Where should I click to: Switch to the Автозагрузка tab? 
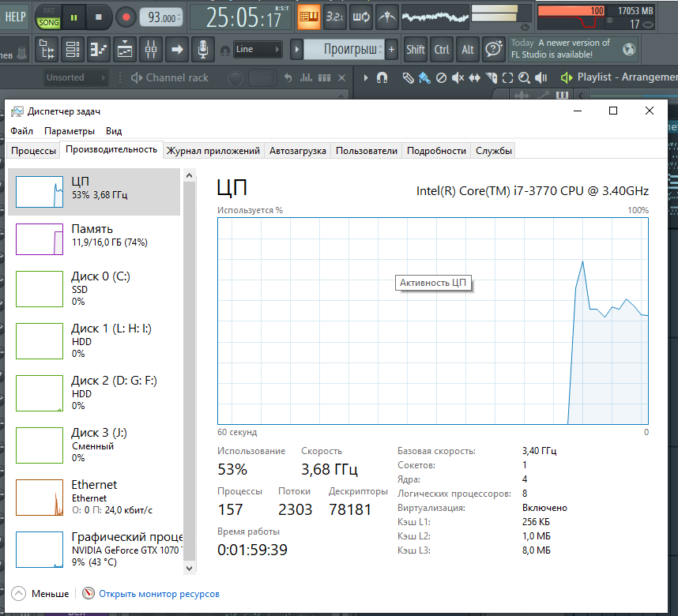coord(297,151)
